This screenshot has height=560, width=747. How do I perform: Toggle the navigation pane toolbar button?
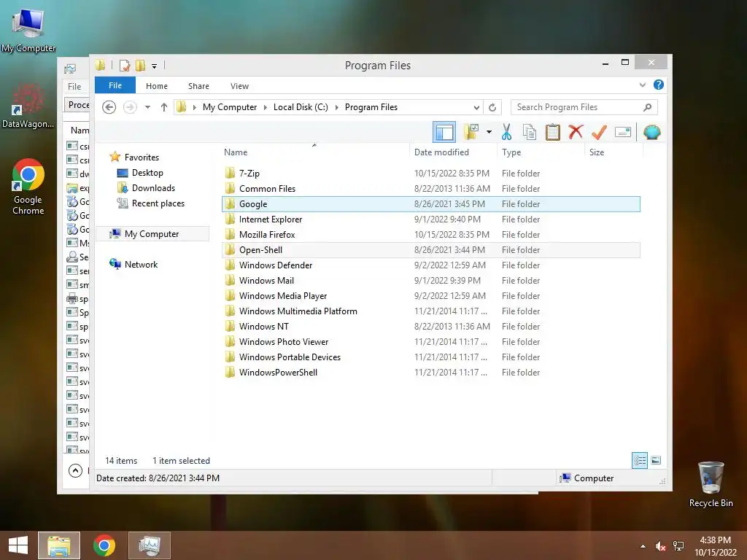tap(444, 133)
